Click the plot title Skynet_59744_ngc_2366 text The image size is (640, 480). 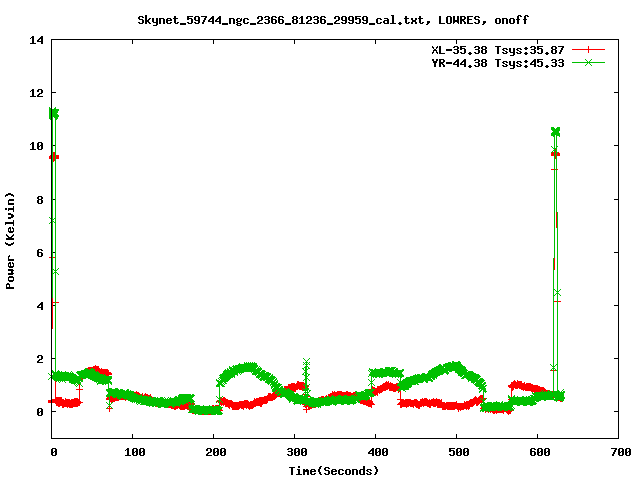[333, 20]
